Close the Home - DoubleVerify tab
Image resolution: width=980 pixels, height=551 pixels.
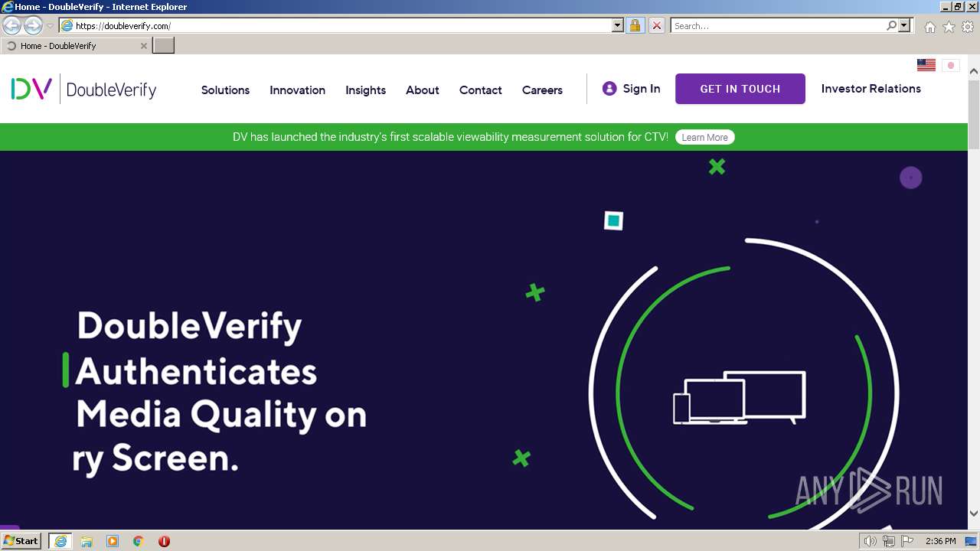[x=143, y=46]
